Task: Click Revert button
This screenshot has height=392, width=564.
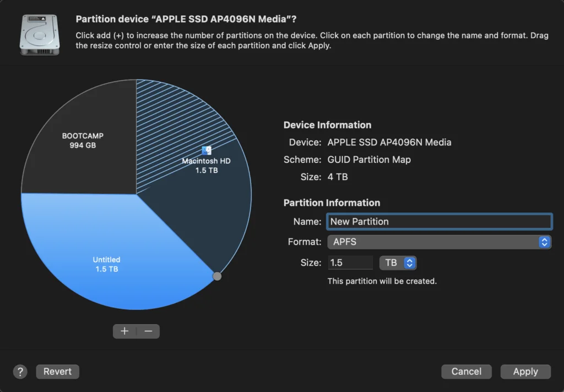Action: [57, 372]
